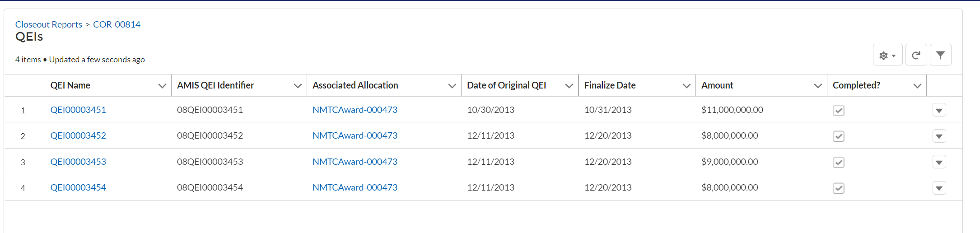This screenshot has height=233, width=980.
Task: Toggle Completed checkbox for QEI00003452
Action: point(839,136)
